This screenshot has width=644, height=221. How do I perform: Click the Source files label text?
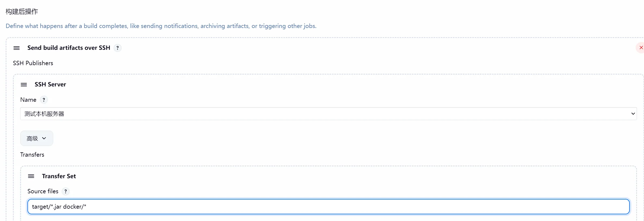point(43,191)
